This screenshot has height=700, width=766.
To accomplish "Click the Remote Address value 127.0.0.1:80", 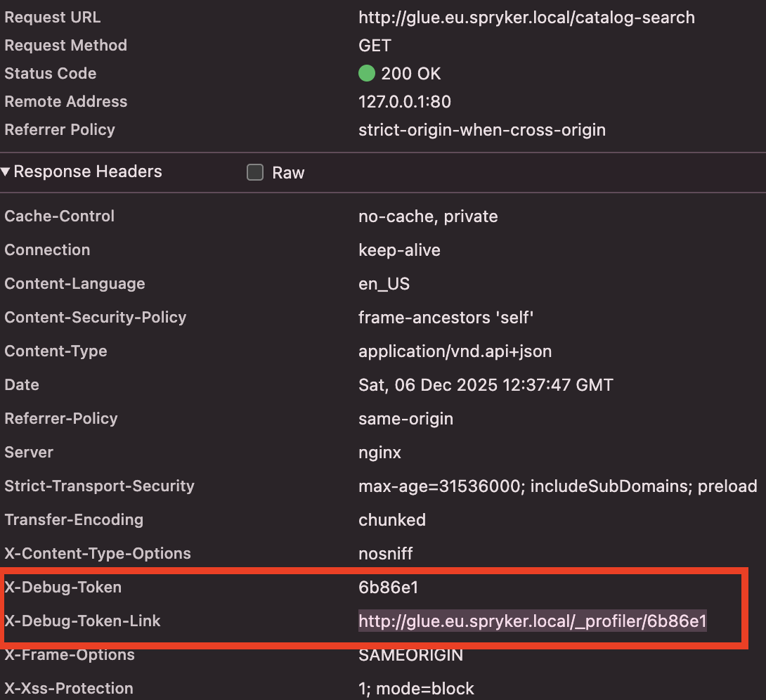I will [404, 102].
